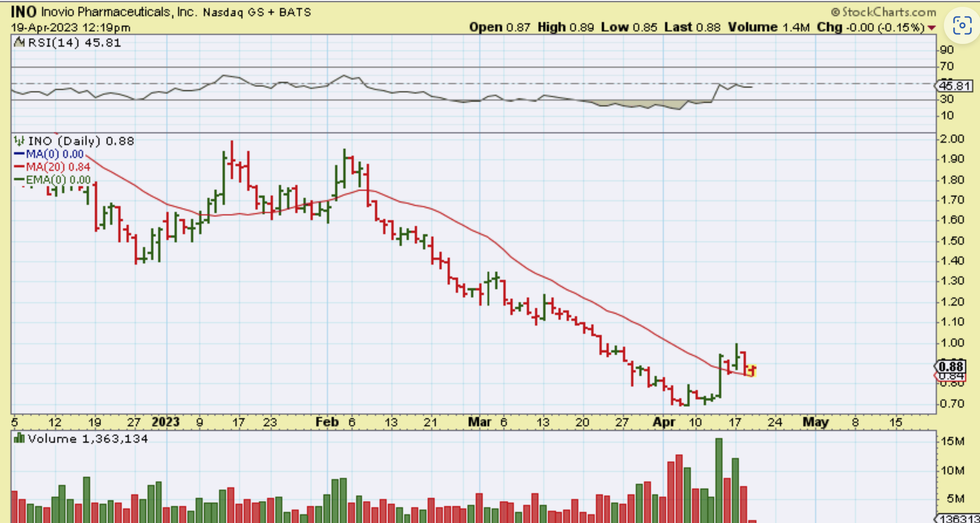Click the 2023 year label on date axis
Screen dimensions: 980x523
click(166, 422)
